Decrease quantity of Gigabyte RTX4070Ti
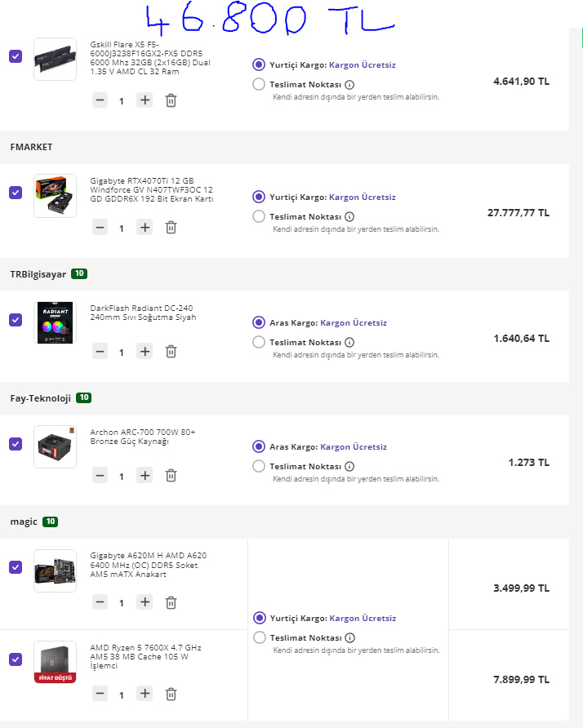The image size is (583, 728). coord(100,228)
